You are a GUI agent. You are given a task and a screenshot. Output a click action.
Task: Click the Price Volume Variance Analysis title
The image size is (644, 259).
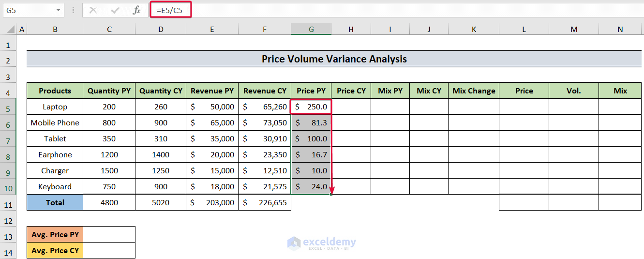334,59
